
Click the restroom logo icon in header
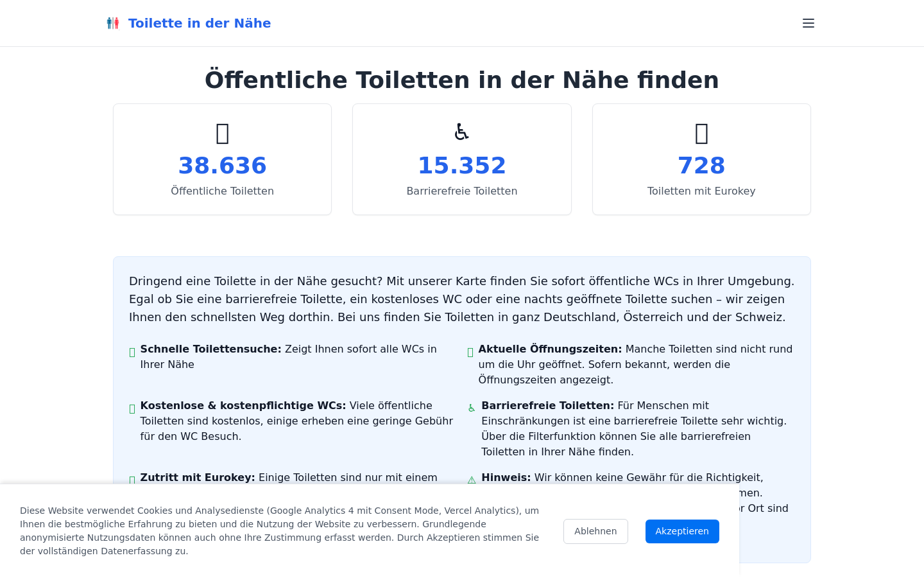tap(113, 23)
